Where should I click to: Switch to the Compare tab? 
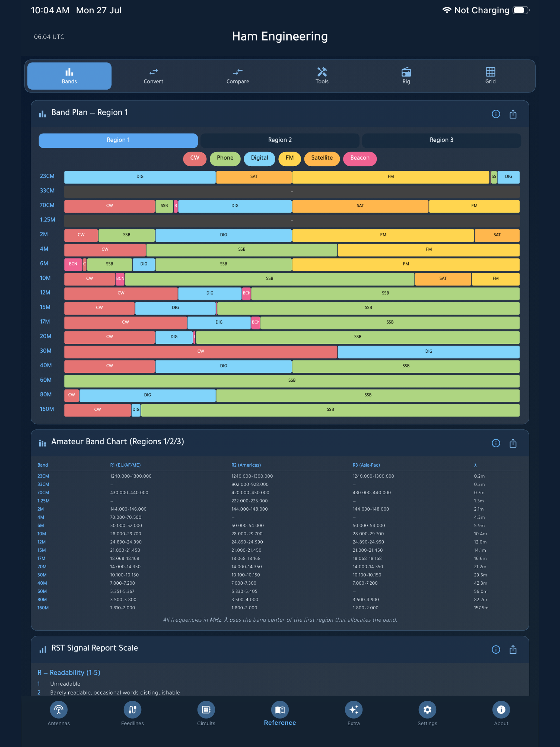[238, 76]
